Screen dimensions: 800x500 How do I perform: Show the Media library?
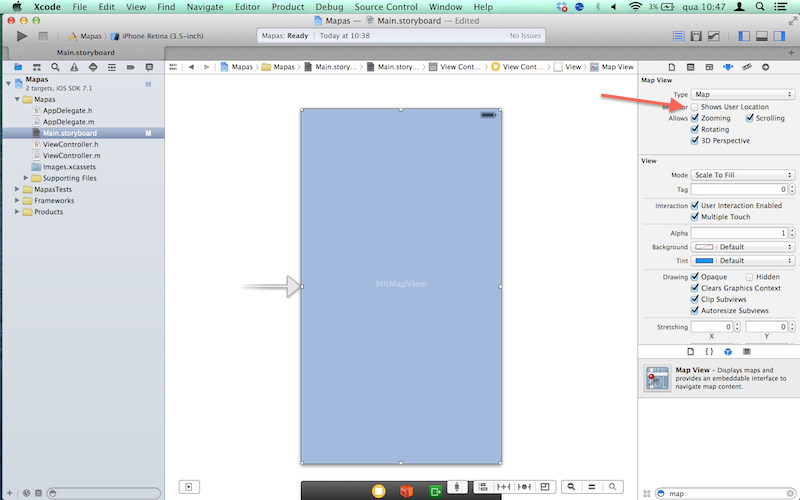click(747, 352)
